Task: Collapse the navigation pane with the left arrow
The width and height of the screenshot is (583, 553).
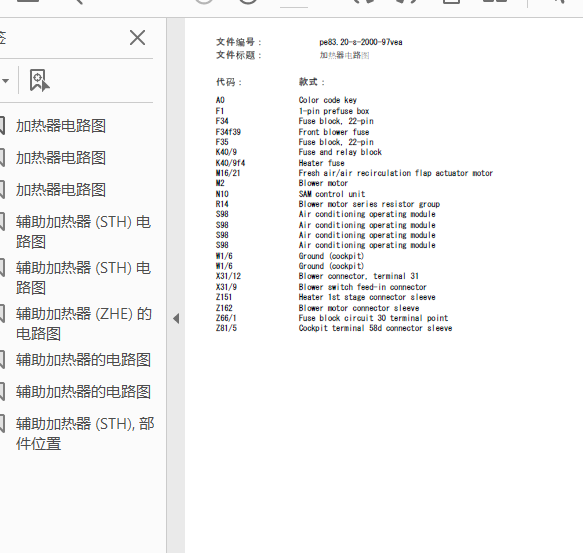Action: pyautogui.click(x=176, y=318)
